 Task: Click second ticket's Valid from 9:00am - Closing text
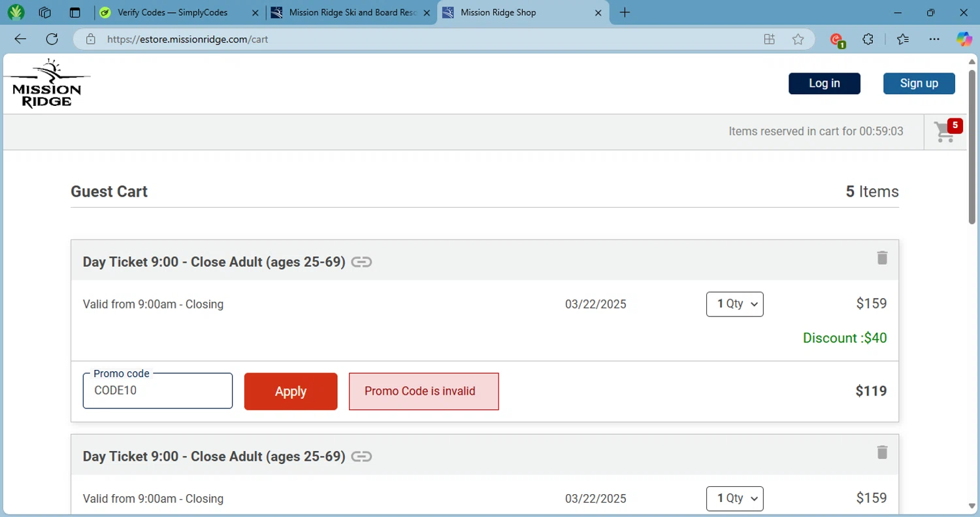(x=153, y=498)
